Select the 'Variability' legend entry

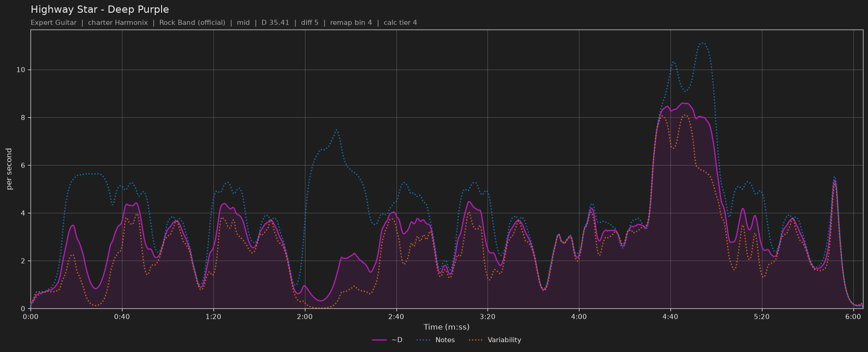point(495,340)
